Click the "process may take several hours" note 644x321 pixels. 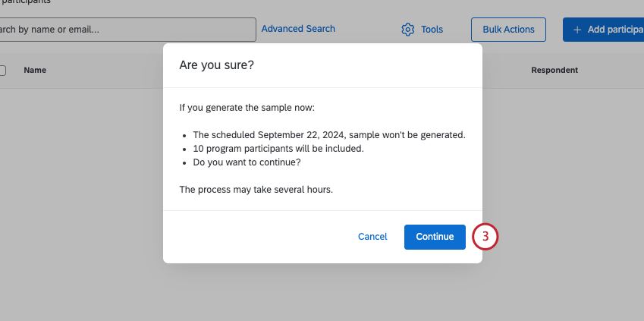[256, 190]
